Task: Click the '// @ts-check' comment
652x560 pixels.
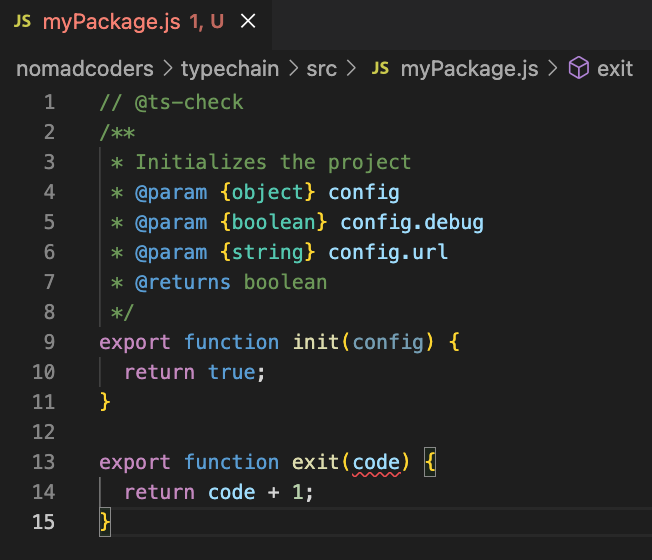Action: tap(171, 103)
